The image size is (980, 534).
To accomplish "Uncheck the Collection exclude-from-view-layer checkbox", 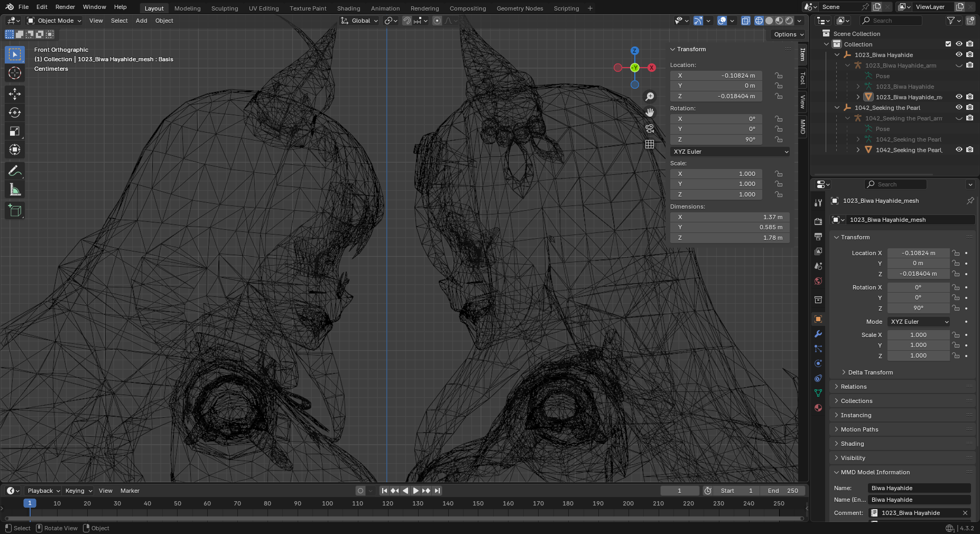I will [948, 44].
